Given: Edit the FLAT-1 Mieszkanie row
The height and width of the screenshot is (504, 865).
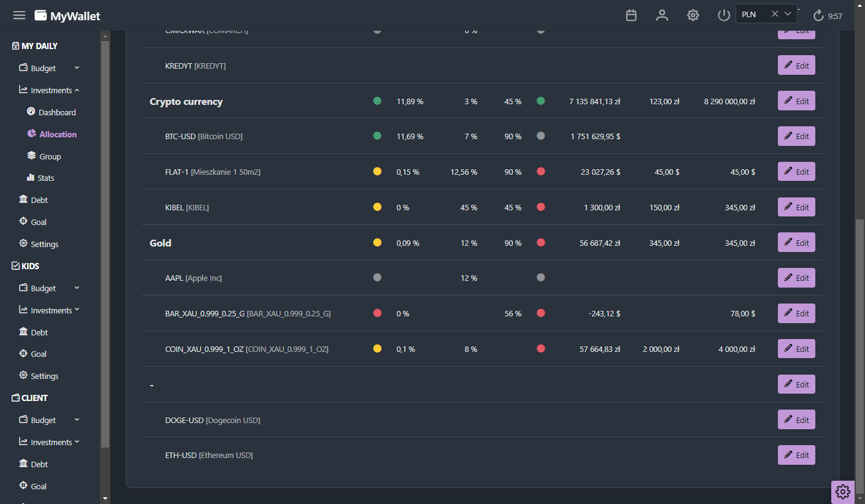Looking at the screenshot, I should [796, 172].
